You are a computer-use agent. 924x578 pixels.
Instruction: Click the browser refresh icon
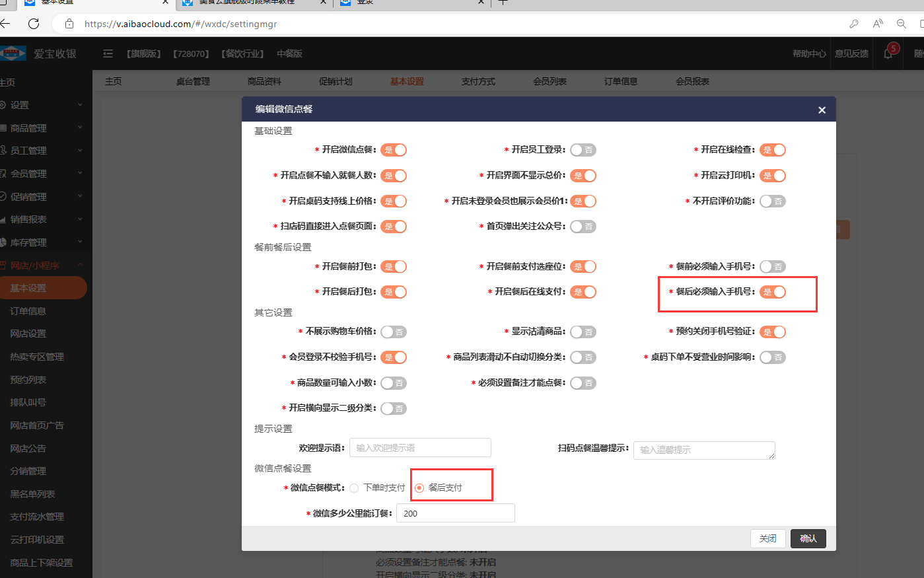[x=34, y=24]
